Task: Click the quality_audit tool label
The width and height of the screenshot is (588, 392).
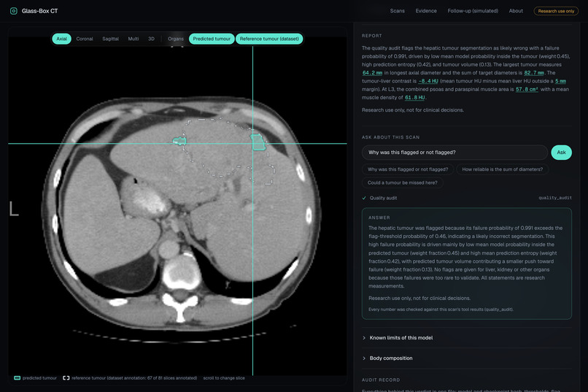Action: [555, 198]
